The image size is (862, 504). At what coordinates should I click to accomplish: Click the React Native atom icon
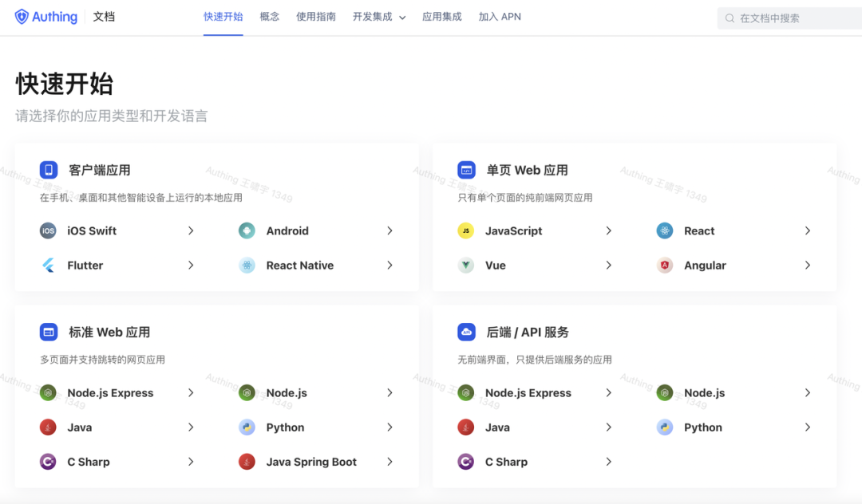click(x=247, y=266)
